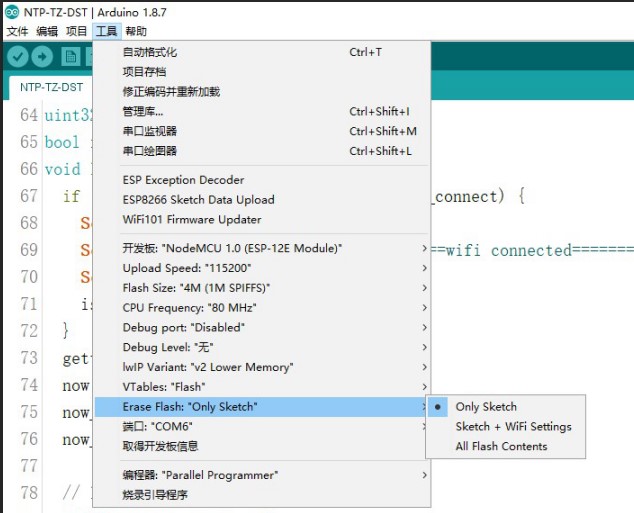
Task: Expand the 端口 COM6 port submenu
Action: click(x=262, y=426)
